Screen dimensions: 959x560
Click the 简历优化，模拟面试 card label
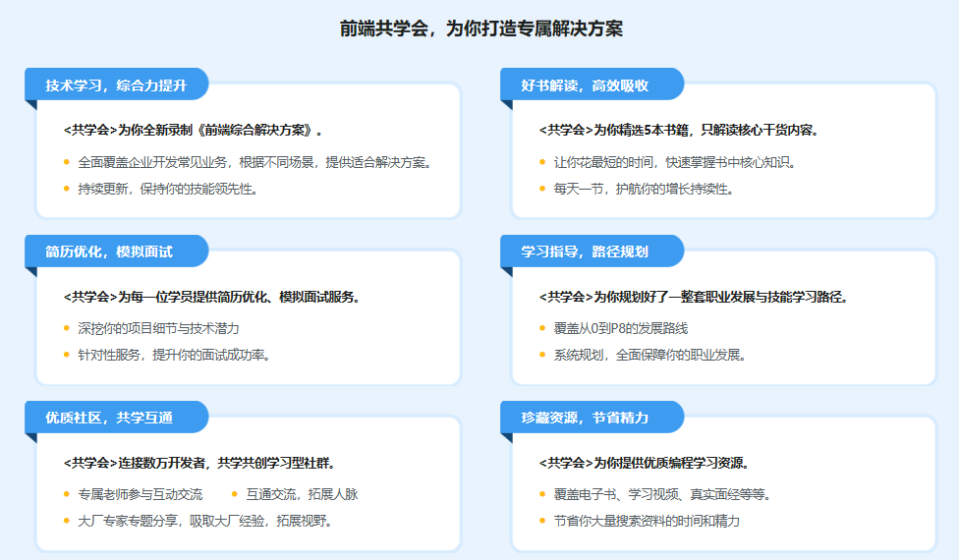[109, 252]
